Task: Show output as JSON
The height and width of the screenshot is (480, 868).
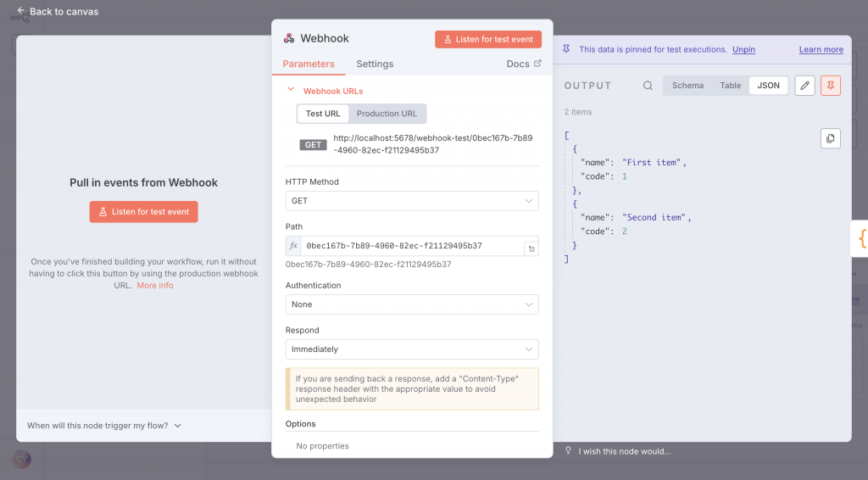Action: click(768, 86)
